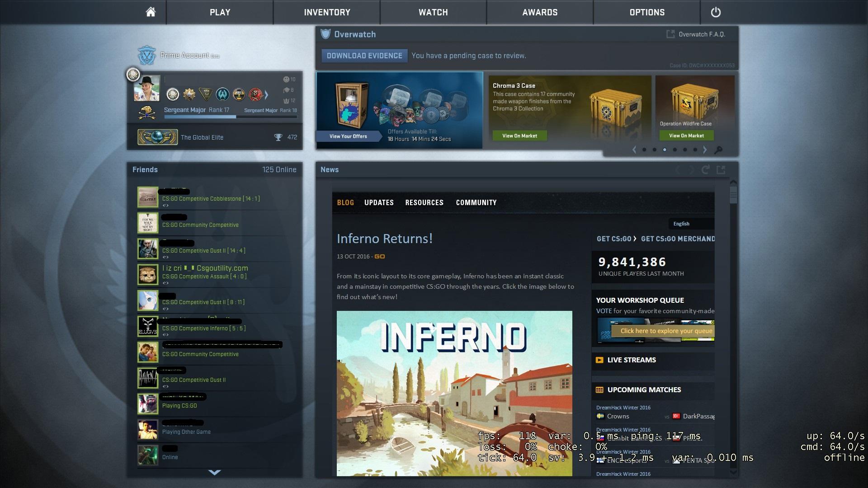Open the Inferno blog image
This screenshot has width=868, height=488.
(454, 393)
